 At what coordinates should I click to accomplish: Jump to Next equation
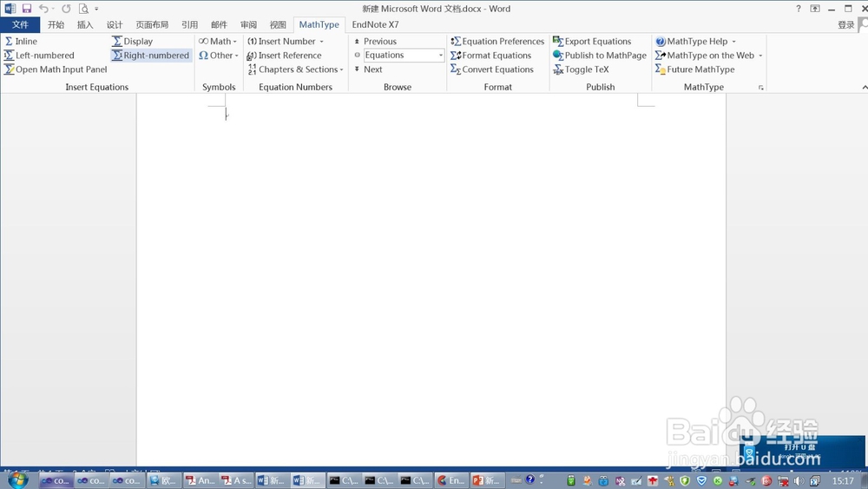(368, 69)
